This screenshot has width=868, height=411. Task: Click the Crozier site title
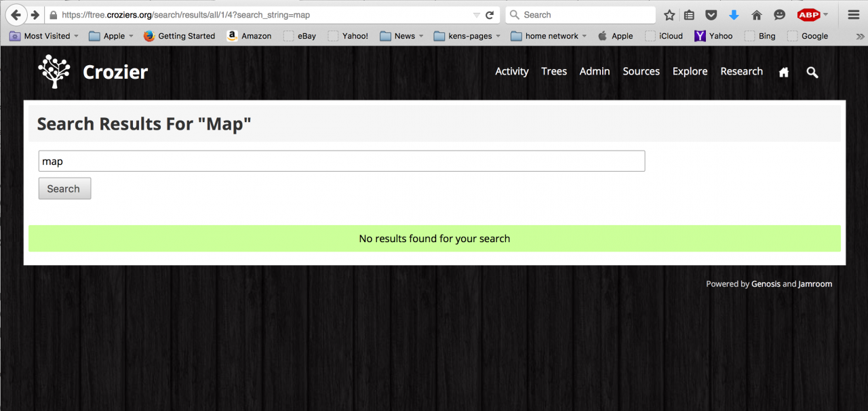tap(115, 72)
